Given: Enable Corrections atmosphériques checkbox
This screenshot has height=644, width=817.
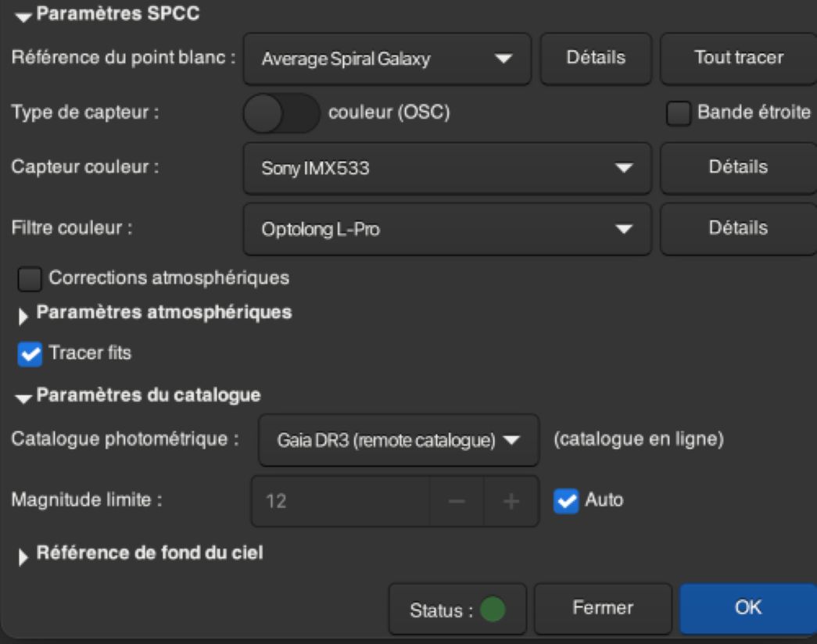Looking at the screenshot, I should (30, 277).
